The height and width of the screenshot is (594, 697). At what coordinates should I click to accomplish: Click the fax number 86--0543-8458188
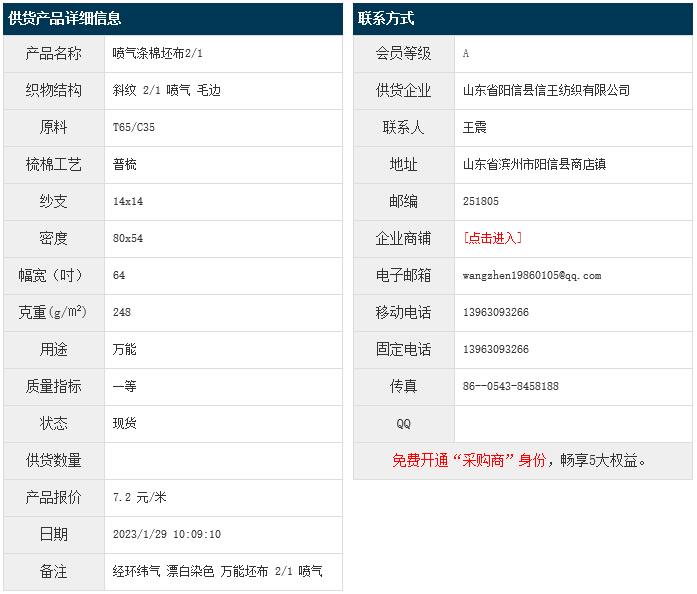click(511, 386)
